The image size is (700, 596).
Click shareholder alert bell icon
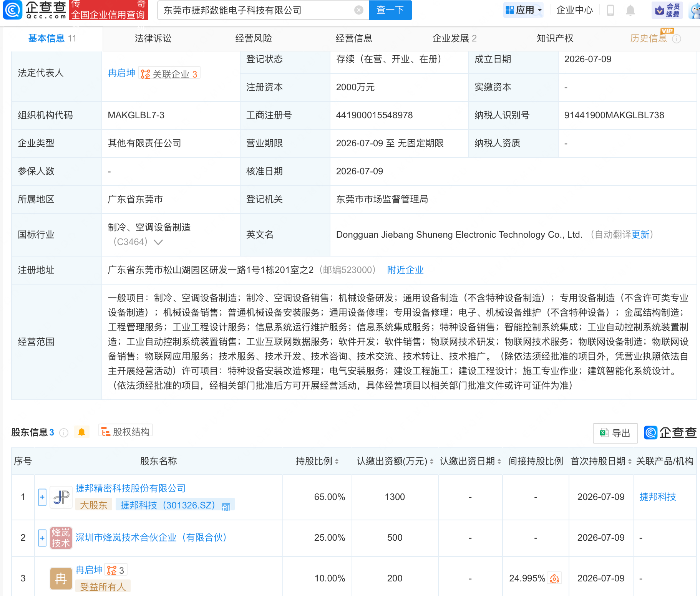pyautogui.click(x=81, y=432)
